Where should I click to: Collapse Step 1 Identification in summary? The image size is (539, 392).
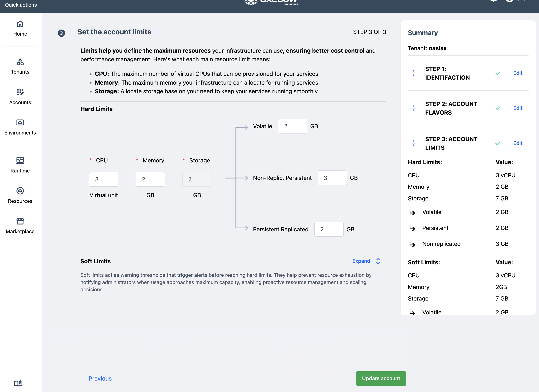point(414,73)
